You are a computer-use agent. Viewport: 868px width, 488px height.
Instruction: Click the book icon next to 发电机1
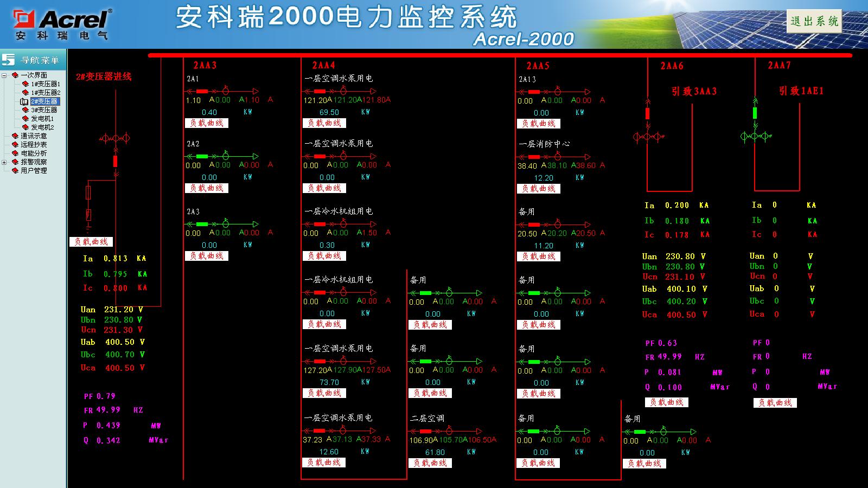pyautogui.click(x=25, y=119)
